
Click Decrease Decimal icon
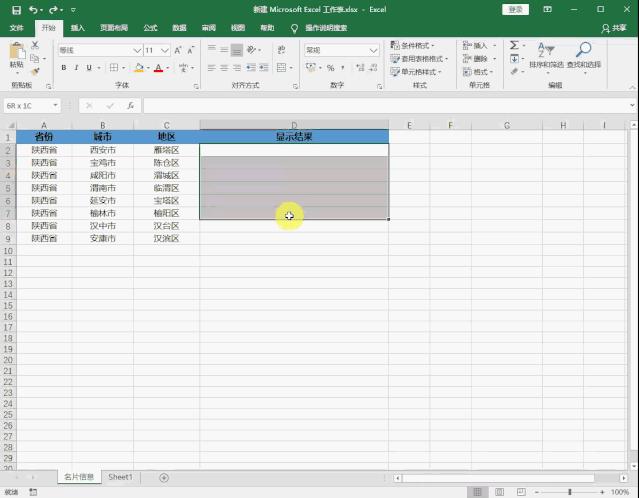(x=373, y=68)
